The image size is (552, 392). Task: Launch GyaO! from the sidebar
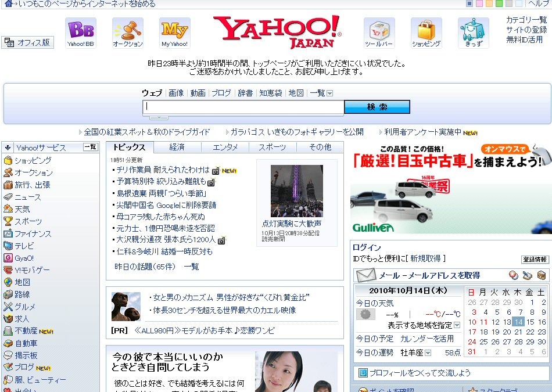(24, 258)
